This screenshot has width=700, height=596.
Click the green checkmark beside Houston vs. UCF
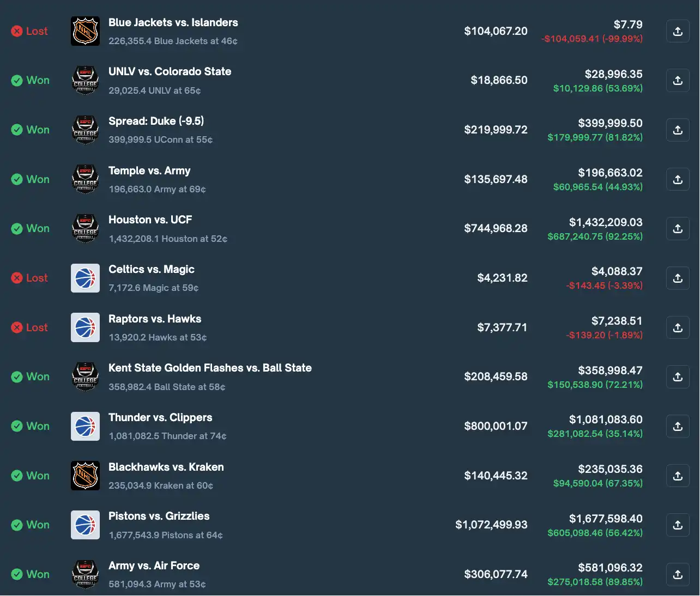point(17,228)
